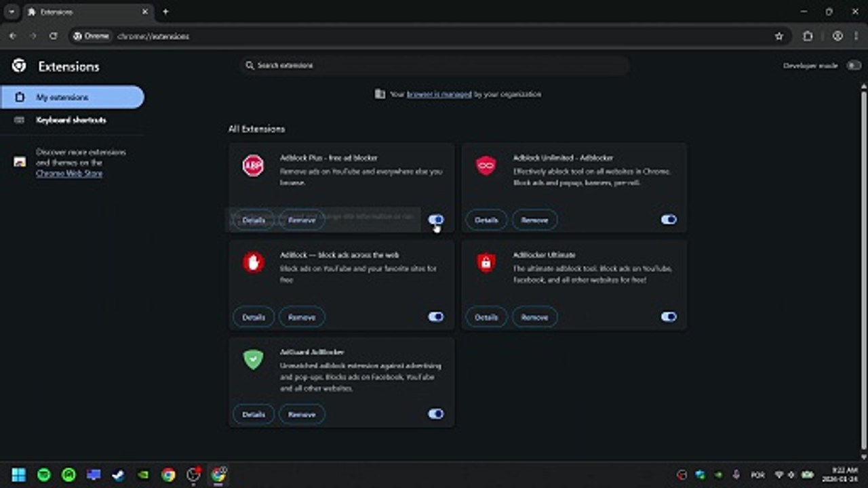The height and width of the screenshot is (488, 868).
Task: Open a new tab with plus button
Action: 165,12
